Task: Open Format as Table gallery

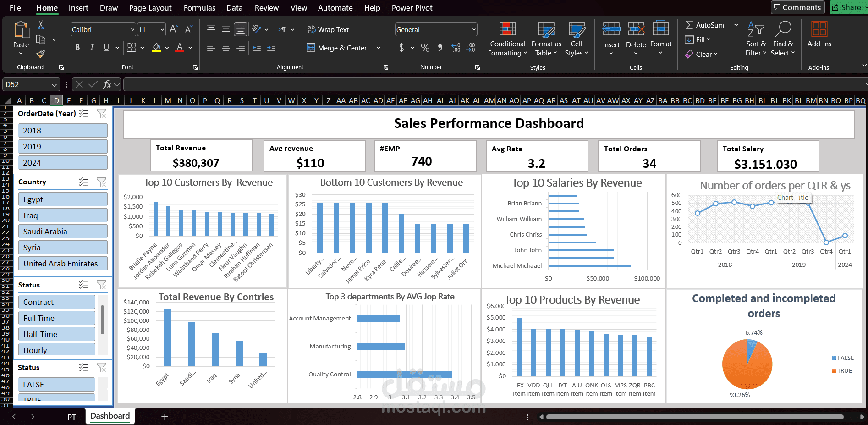Action: coord(546,39)
